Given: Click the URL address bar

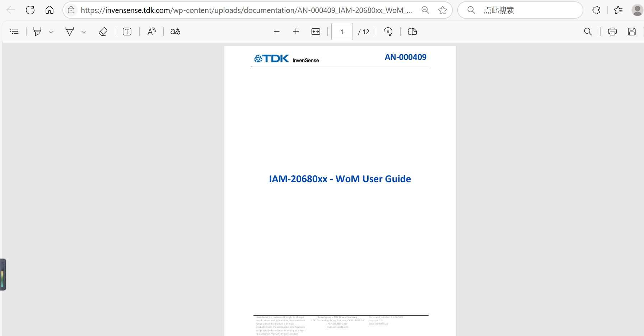Looking at the screenshot, I should point(246,10).
